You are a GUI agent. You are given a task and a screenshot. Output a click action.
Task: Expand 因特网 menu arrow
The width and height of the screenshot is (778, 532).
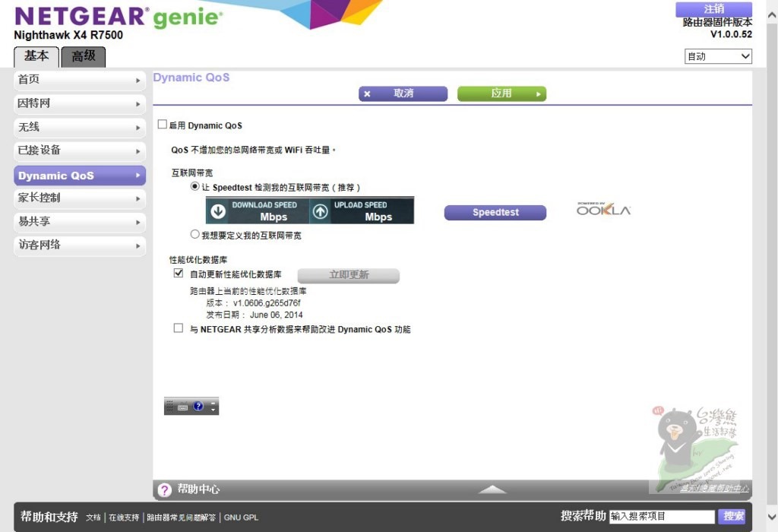[138, 104]
